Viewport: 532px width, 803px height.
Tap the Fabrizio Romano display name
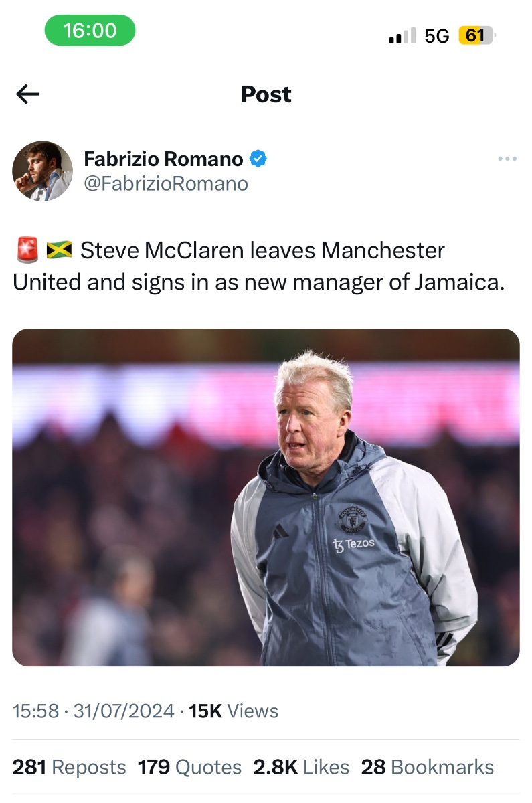163,159
